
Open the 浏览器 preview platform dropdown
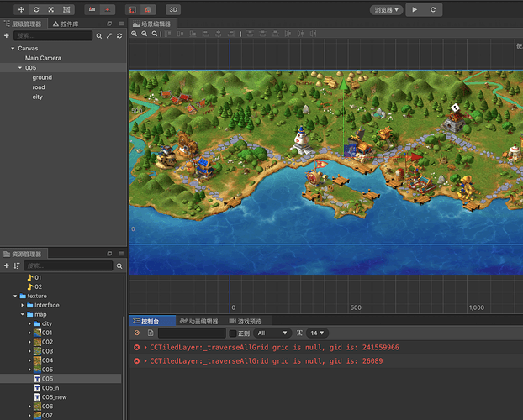(x=387, y=9)
